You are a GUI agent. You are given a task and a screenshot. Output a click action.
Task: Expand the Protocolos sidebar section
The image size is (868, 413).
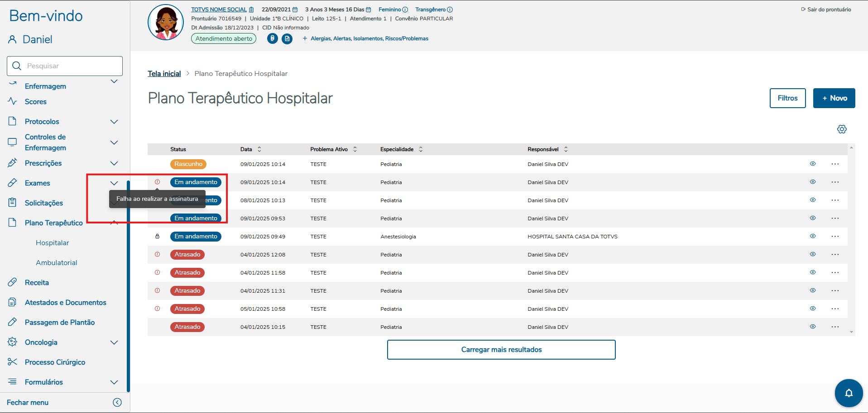pyautogui.click(x=114, y=122)
